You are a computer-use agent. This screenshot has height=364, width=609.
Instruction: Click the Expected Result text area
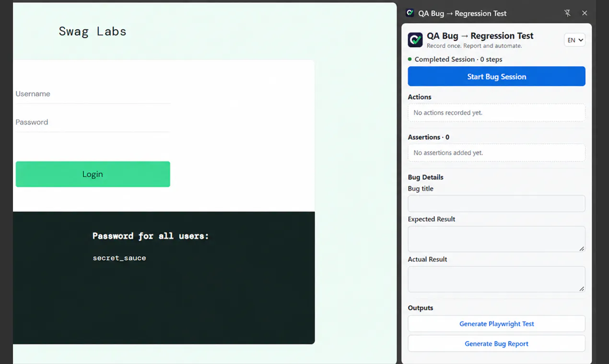pyautogui.click(x=496, y=239)
